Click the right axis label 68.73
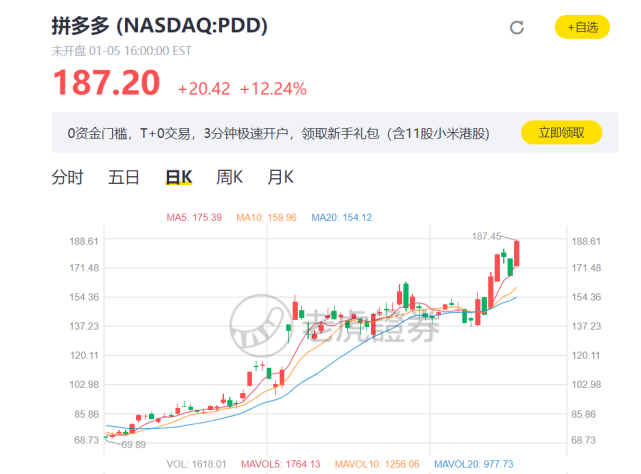This screenshot has height=474, width=641. pyautogui.click(x=584, y=440)
